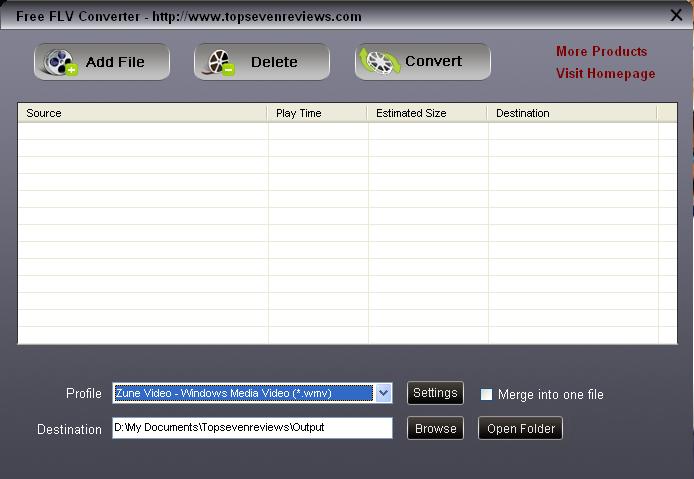Image resolution: width=694 pixels, height=479 pixels.
Task: Follow the More Products link
Action: 601,51
